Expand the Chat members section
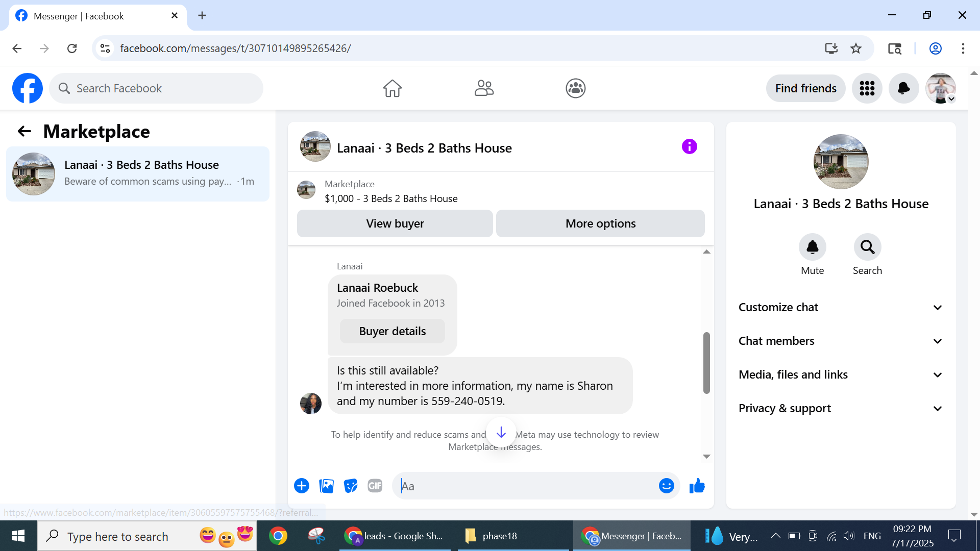 [840, 341]
